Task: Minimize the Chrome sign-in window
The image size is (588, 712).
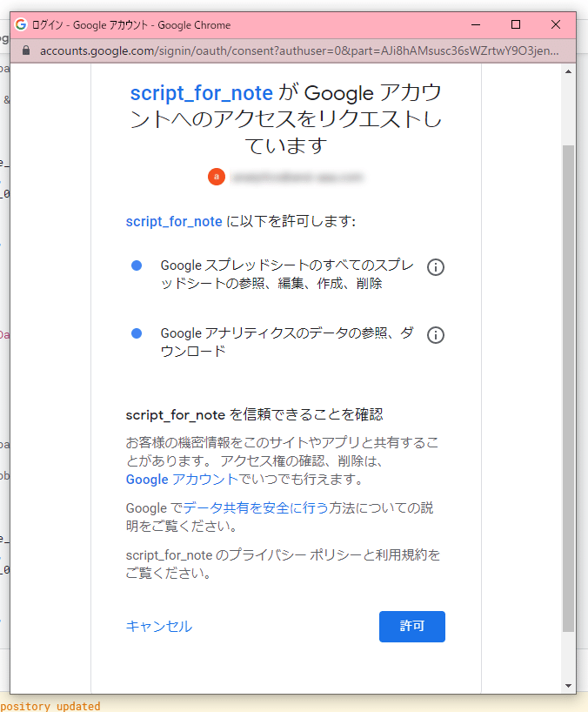Action: (x=475, y=24)
